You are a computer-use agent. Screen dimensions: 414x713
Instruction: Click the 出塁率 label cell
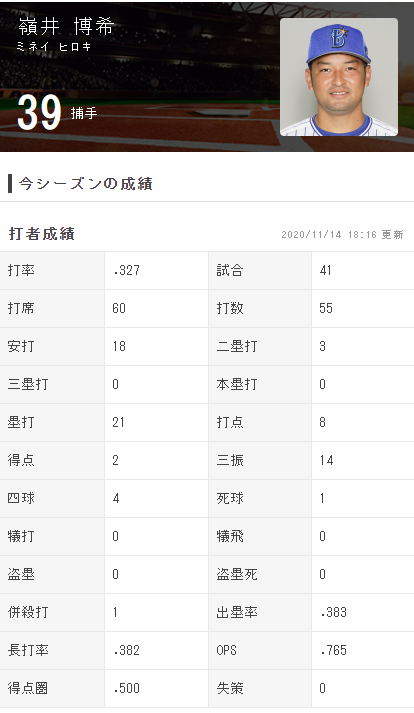tap(260, 612)
